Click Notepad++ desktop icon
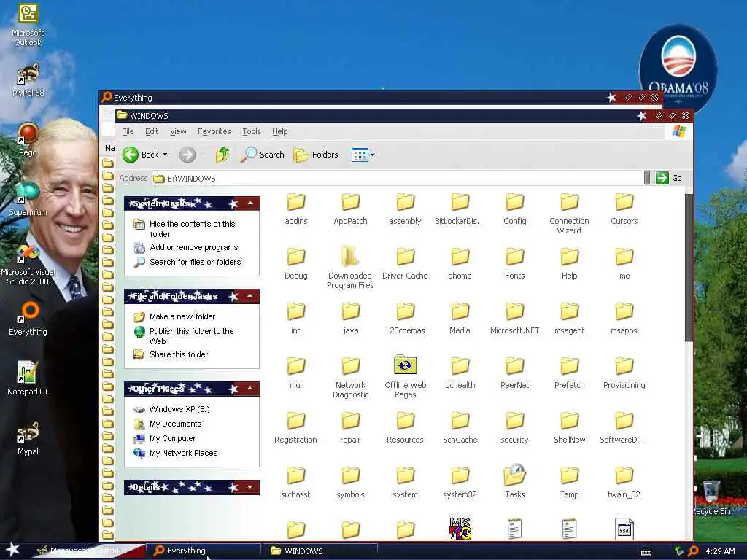 click(x=28, y=378)
